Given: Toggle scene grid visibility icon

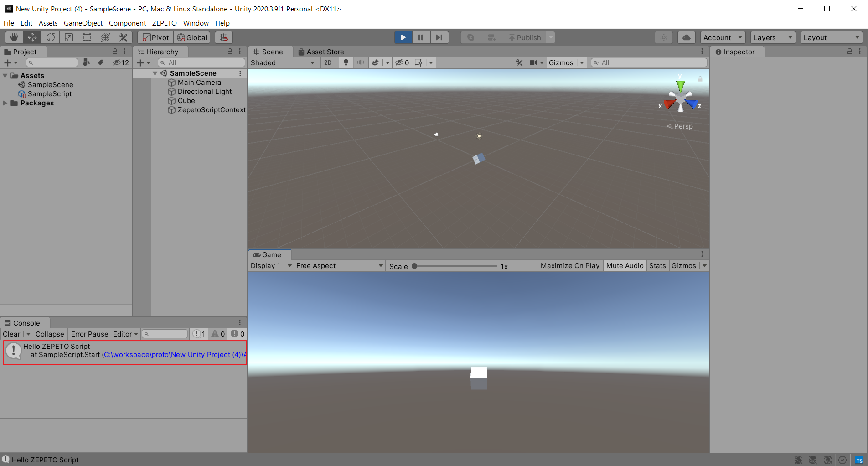Looking at the screenshot, I should tap(418, 62).
